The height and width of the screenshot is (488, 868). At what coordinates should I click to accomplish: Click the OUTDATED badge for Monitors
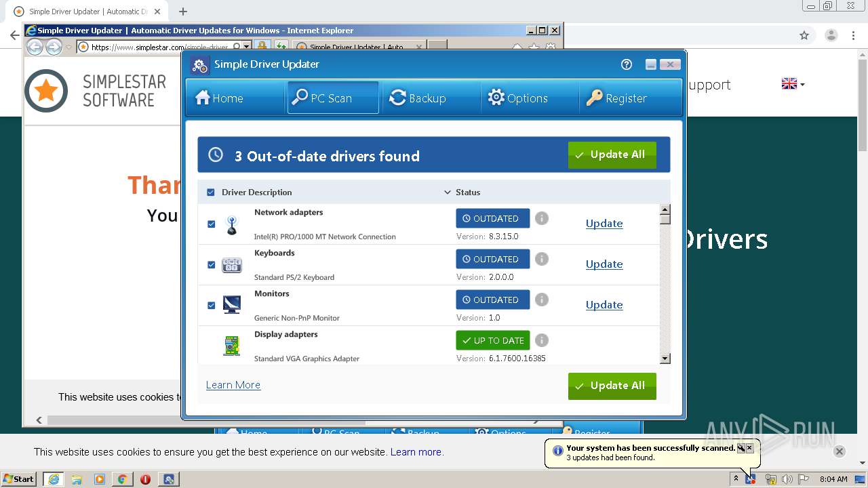click(x=493, y=300)
